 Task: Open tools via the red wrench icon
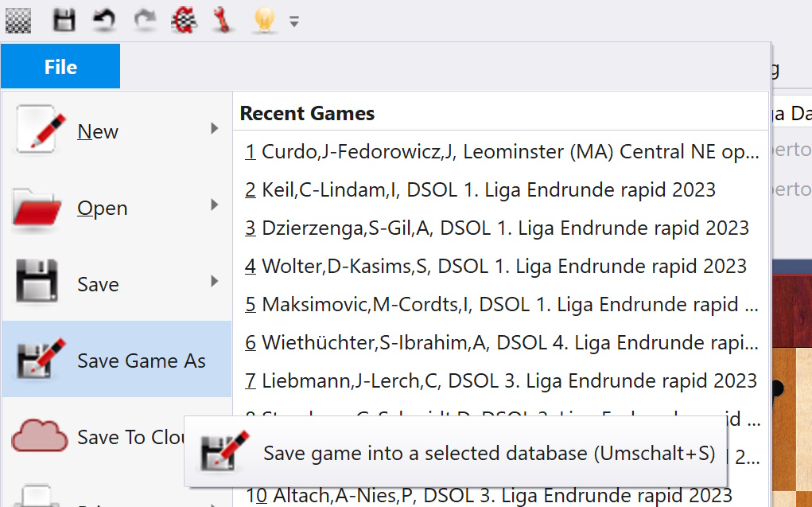pos(223,21)
